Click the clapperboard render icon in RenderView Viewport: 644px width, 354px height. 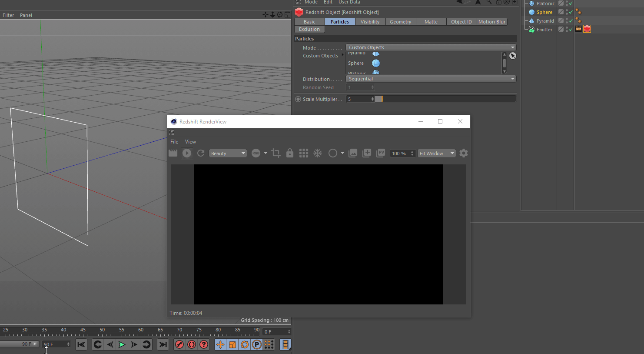(173, 153)
